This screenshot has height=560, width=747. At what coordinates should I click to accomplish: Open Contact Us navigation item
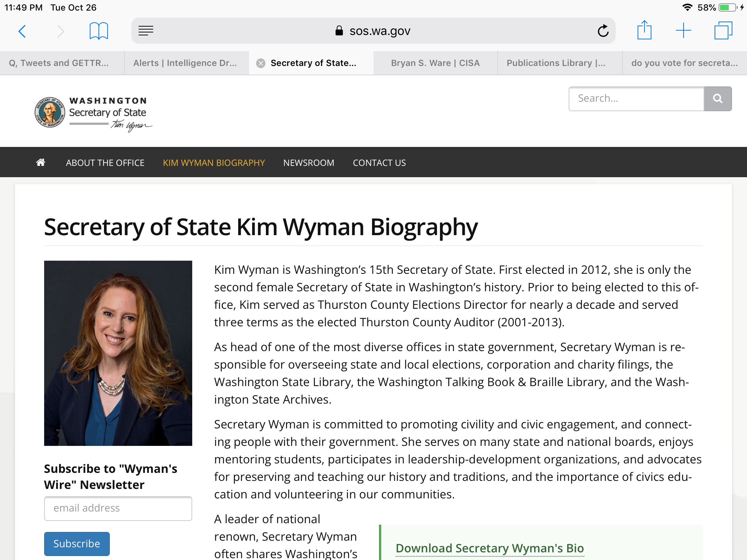379,163
